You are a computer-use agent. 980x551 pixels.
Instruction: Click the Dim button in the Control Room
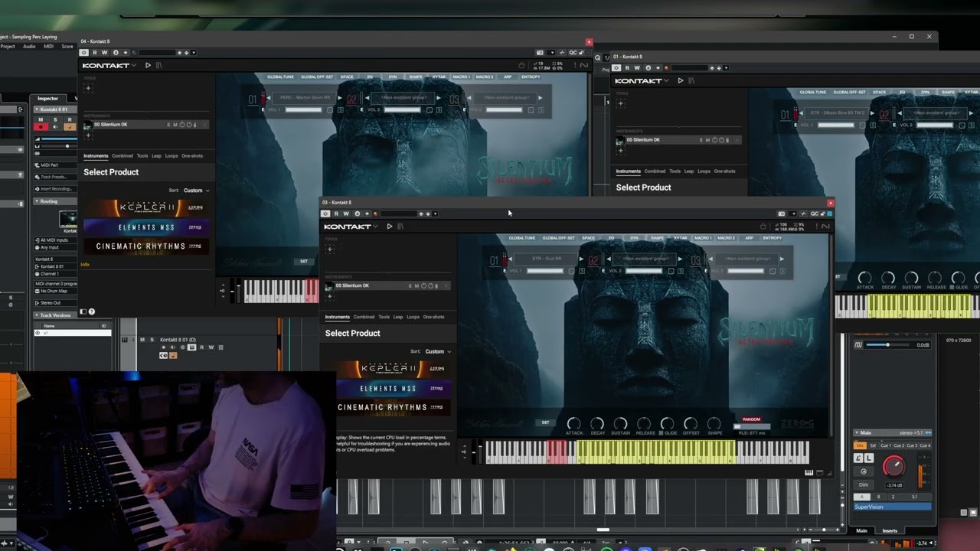coord(864,484)
